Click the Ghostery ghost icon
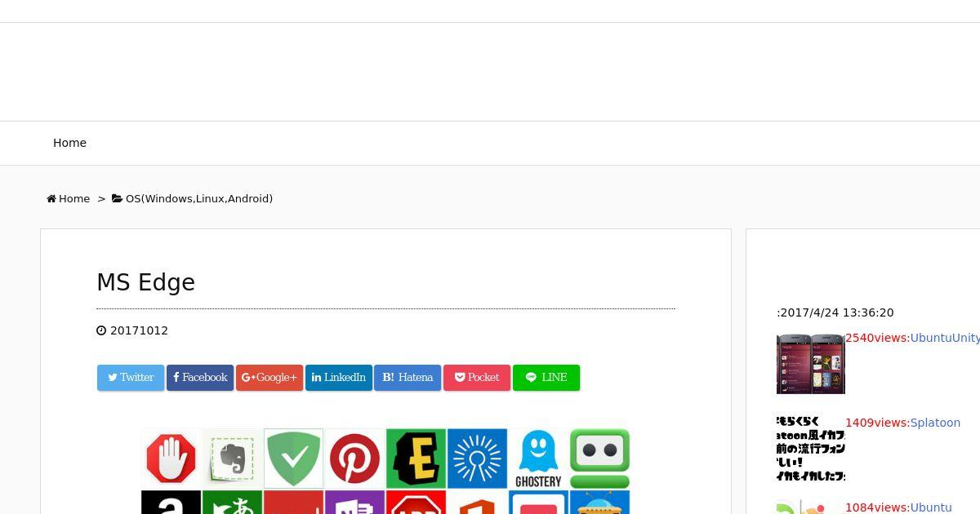980x514 pixels. (x=538, y=459)
